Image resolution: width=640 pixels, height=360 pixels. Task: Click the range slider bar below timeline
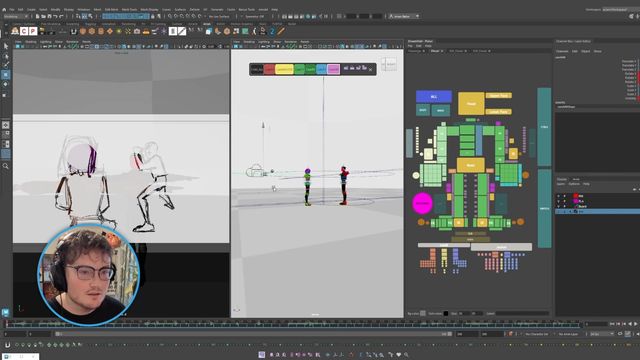[x=253, y=334]
